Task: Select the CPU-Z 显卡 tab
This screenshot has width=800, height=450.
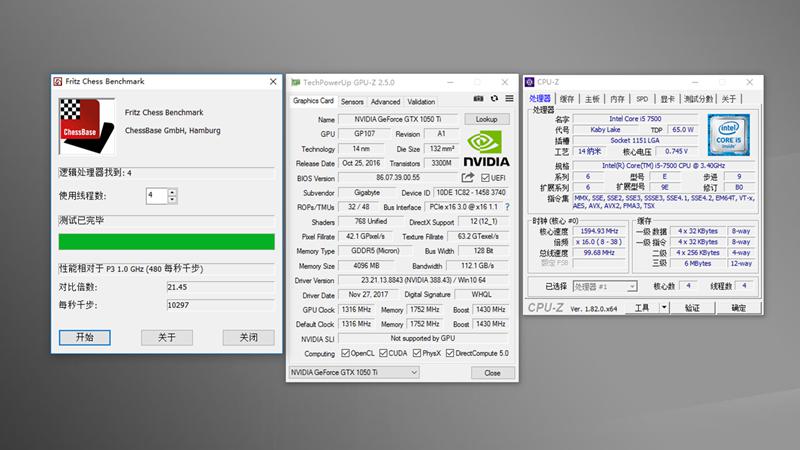Action: pos(667,99)
